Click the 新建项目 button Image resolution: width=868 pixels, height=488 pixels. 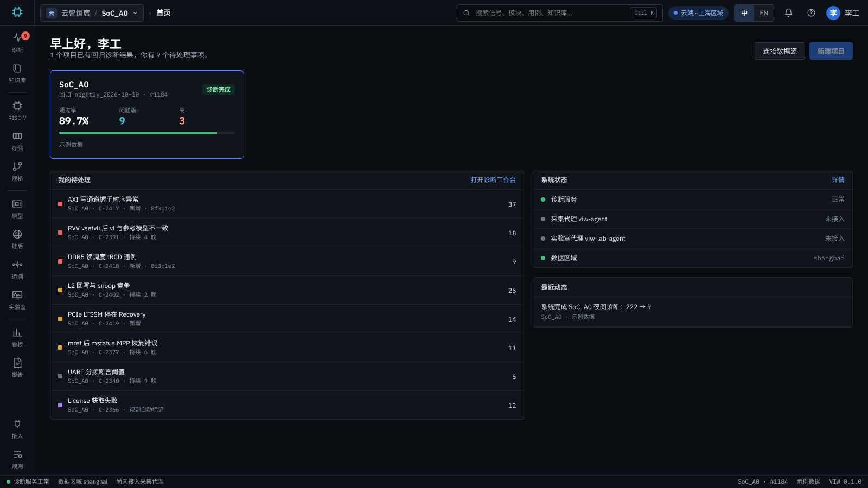[x=831, y=51]
